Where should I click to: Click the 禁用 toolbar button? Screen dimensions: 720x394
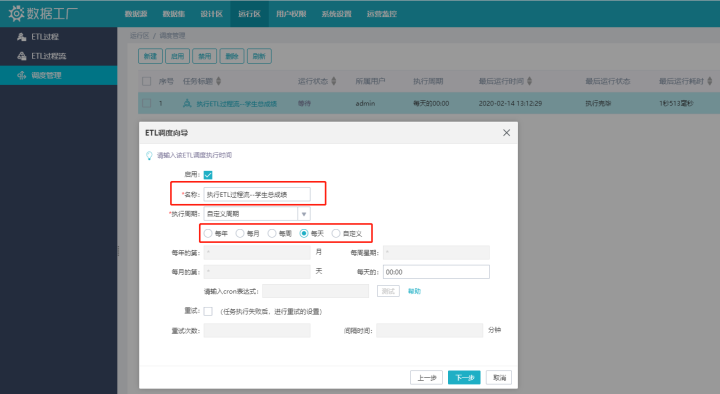(x=204, y=56)
